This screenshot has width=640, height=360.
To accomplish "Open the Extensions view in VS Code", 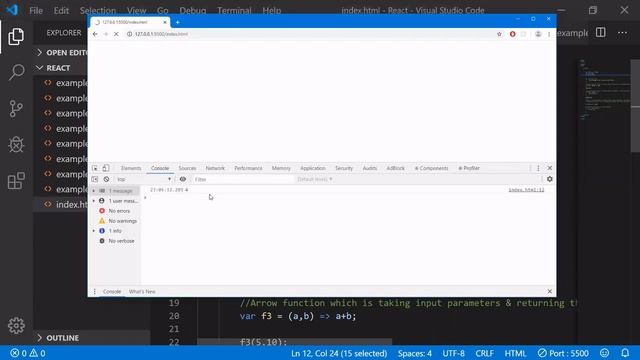I will click(x=16, y=180).
